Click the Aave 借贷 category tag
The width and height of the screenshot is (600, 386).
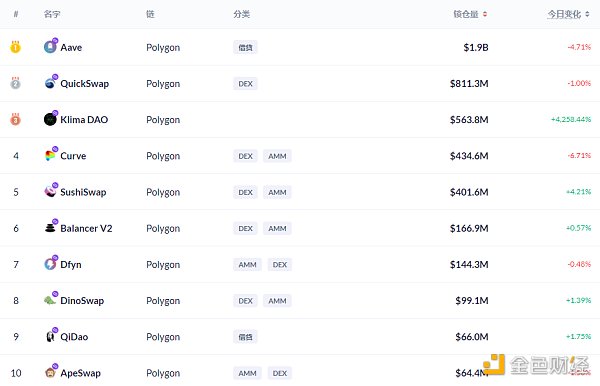point(245,47)
